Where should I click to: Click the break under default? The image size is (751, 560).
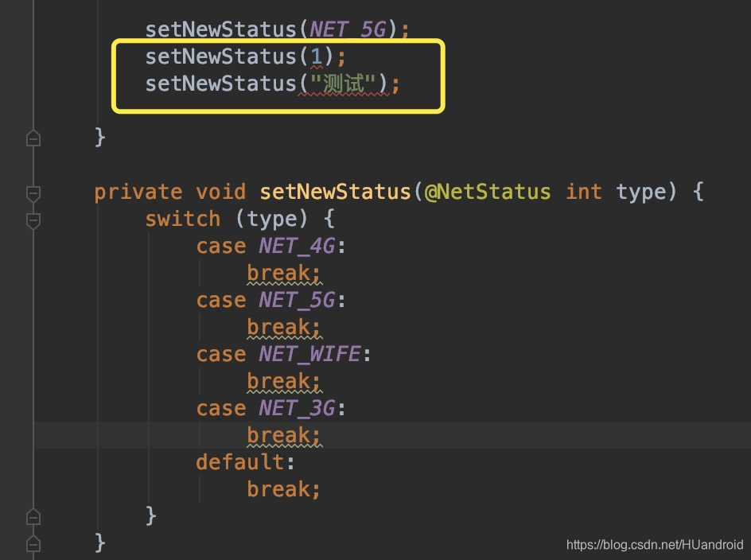283,489
